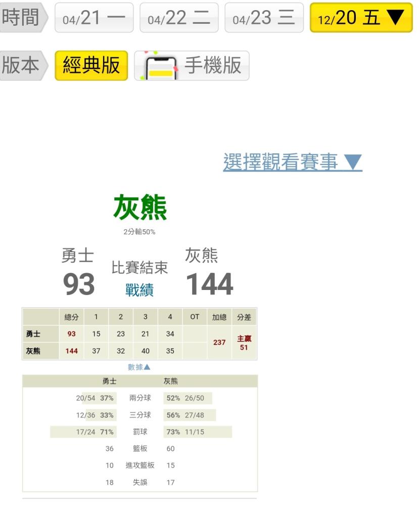420x506 pixels.
Task: Expand the 選擇觀看賽事 game selector
Action: pyautogui.click(x=292, y=162)
